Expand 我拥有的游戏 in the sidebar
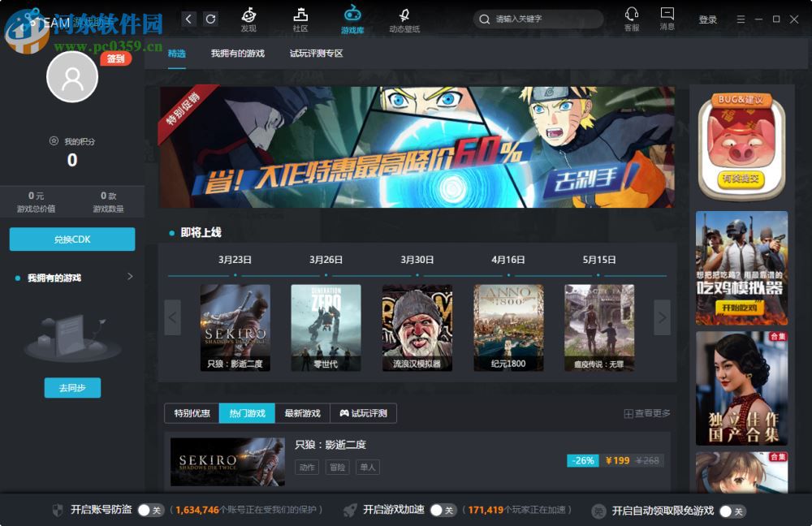The width and height of the screenshot is (812, 526). point(129,276)
